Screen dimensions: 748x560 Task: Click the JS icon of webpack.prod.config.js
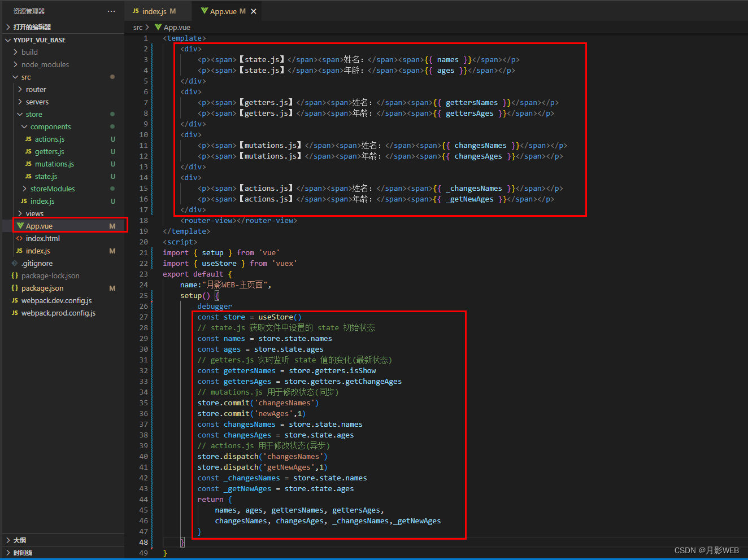[15, 313]
